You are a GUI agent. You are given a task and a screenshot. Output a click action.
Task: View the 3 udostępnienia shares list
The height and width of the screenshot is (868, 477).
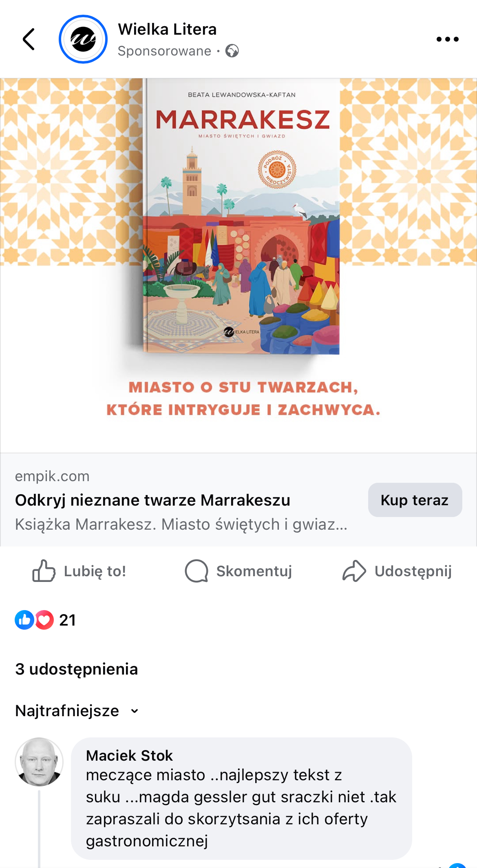(77, 669)
